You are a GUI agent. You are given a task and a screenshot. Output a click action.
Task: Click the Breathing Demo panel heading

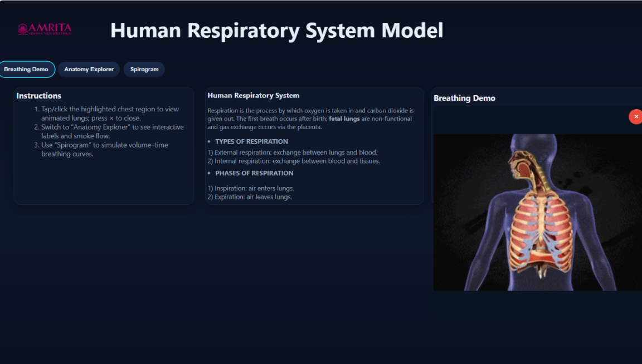(x=464, y=98)
